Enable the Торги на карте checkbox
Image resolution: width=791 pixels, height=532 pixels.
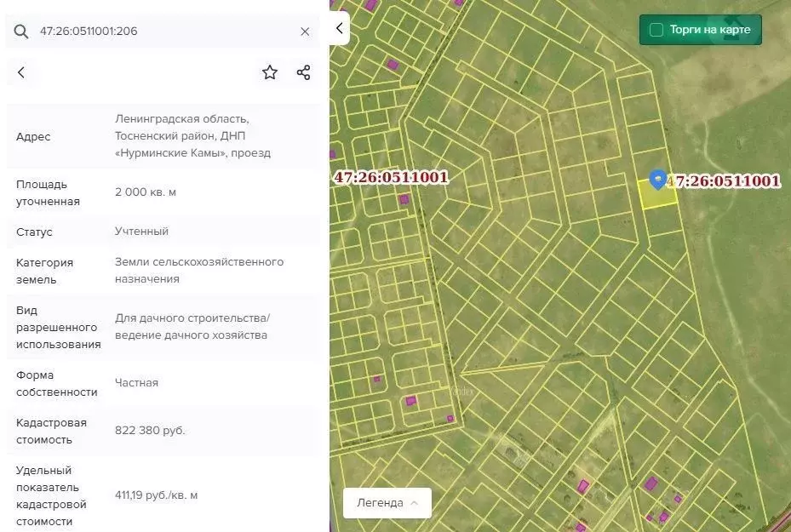pos(656,30)
